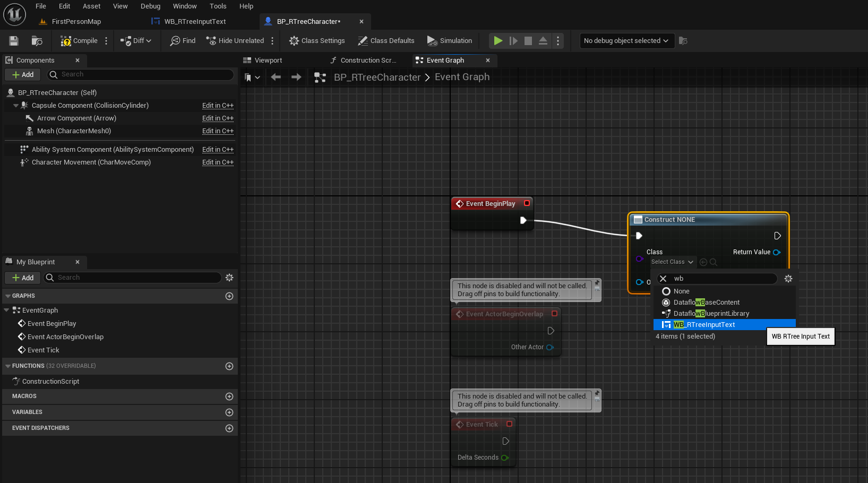Open the Asset menu
The height and width of the screenshot is (483, 868).
[x=91, y=6]
